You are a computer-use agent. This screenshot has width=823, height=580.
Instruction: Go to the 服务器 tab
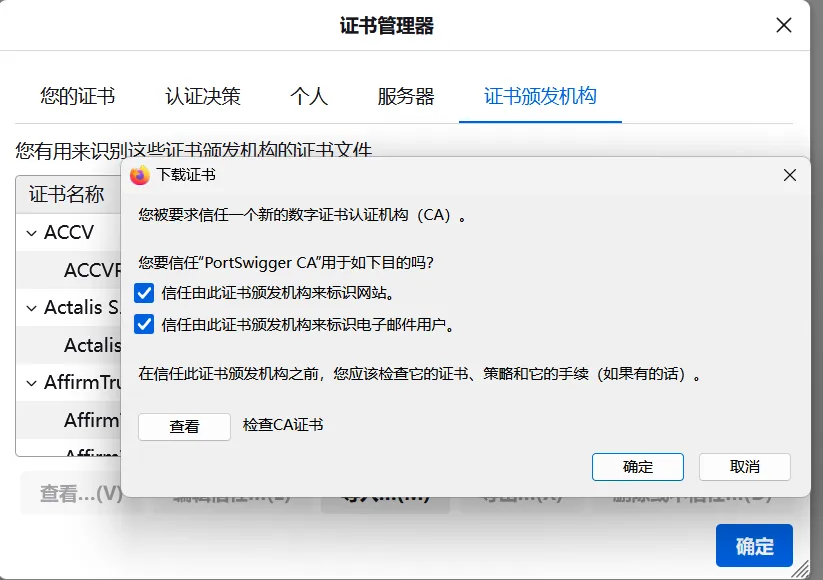tap(406, 96)
